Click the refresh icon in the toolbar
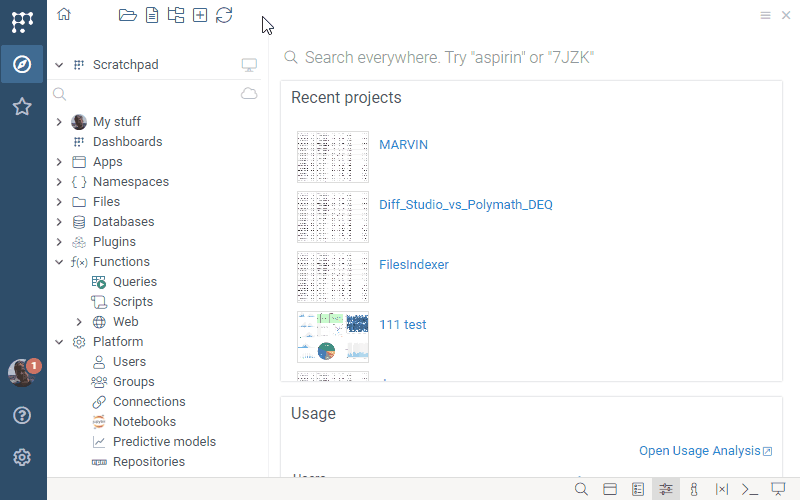The image size is (800, 500). (224, 15)
